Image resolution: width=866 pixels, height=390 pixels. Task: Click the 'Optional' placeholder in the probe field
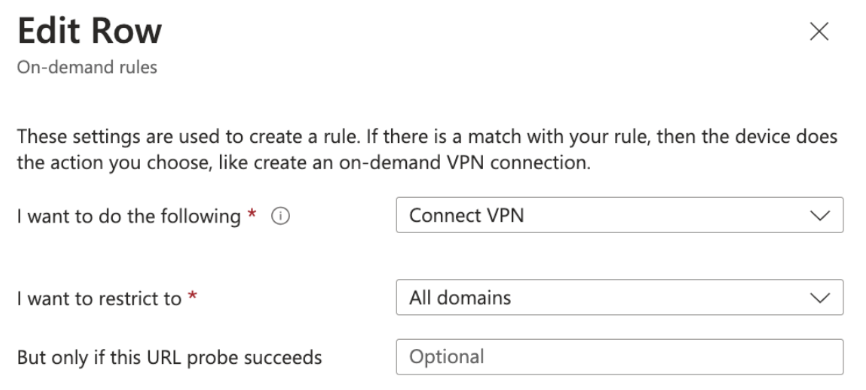click(x=447, y=357)
